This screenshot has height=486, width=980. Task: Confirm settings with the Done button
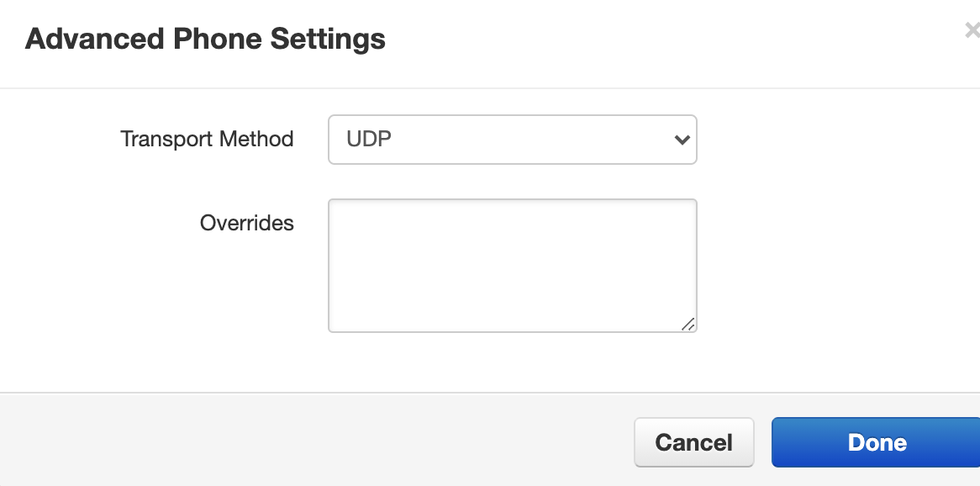[877, 442]
